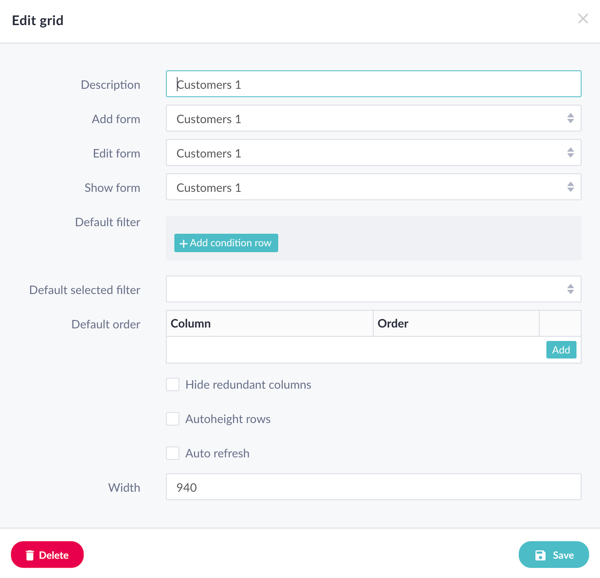Open the Edit form dropdown
600x578 pixels.
coord(373,153)
